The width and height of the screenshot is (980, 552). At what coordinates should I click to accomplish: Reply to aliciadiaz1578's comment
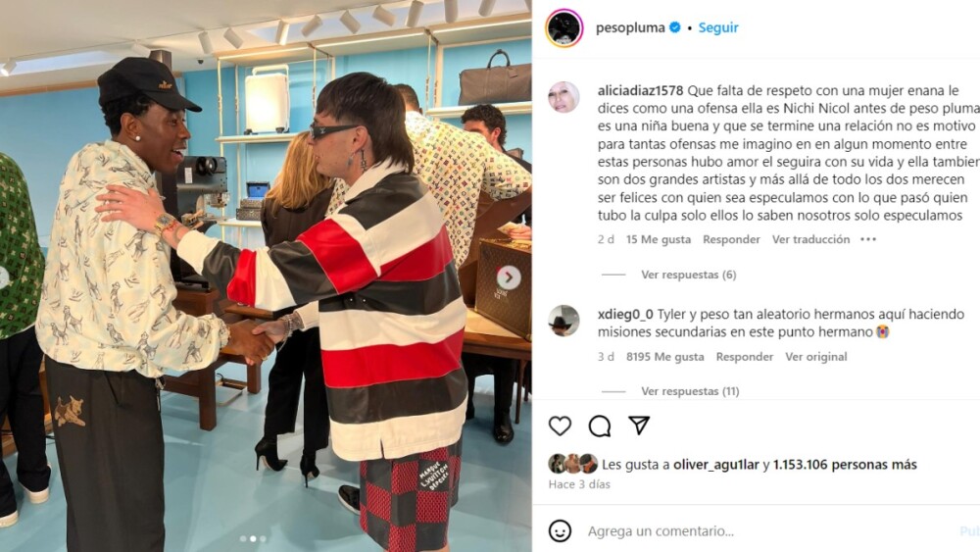731,239
